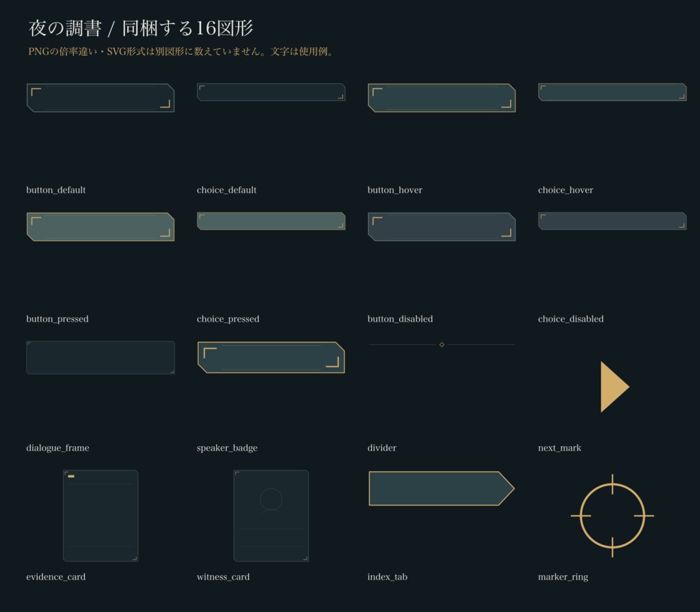Select the choice_pressed frame graphic
Viewport: 700px width, 612px height.
point(271,221)
